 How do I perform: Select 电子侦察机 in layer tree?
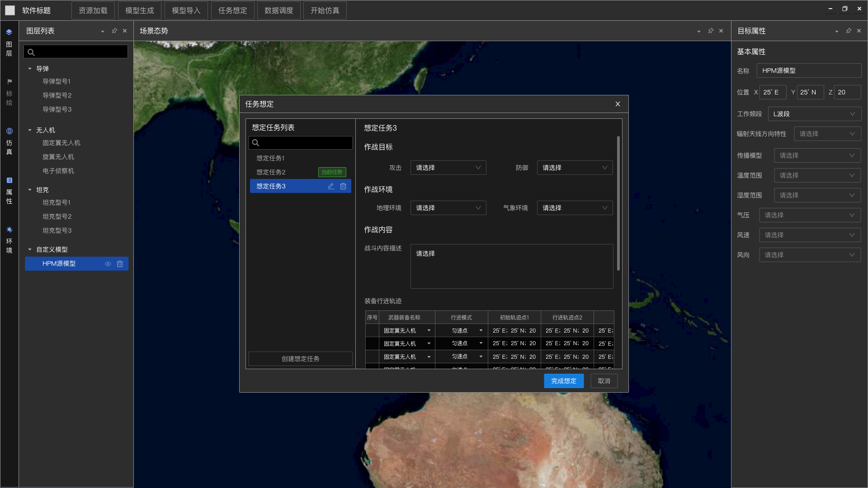(x=58, y=171)
